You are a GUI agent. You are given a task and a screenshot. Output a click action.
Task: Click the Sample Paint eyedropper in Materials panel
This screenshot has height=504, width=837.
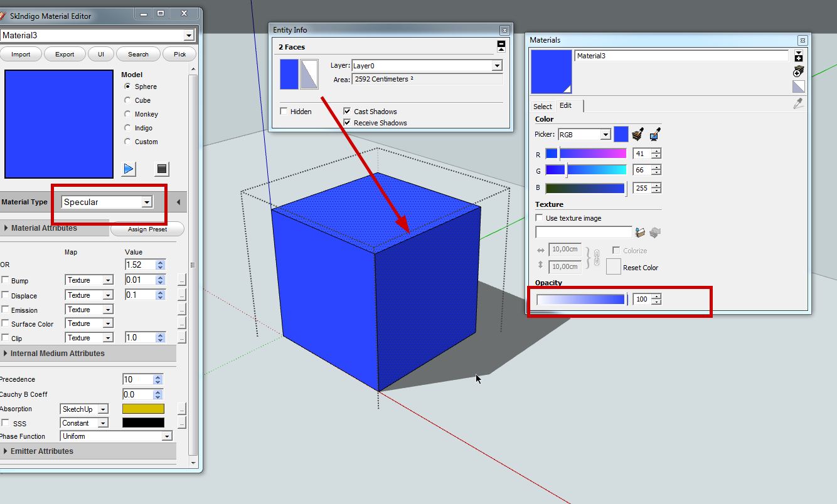tap(798, 104)
